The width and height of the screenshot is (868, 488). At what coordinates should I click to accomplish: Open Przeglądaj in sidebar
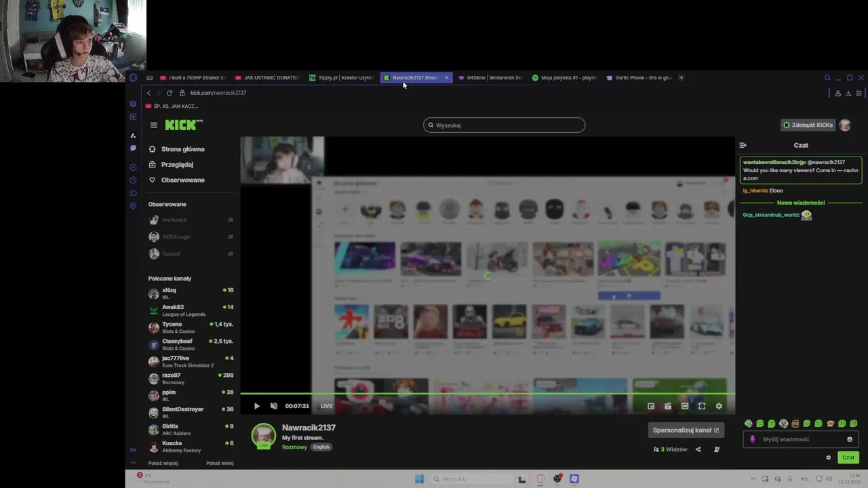click(171, 165)
